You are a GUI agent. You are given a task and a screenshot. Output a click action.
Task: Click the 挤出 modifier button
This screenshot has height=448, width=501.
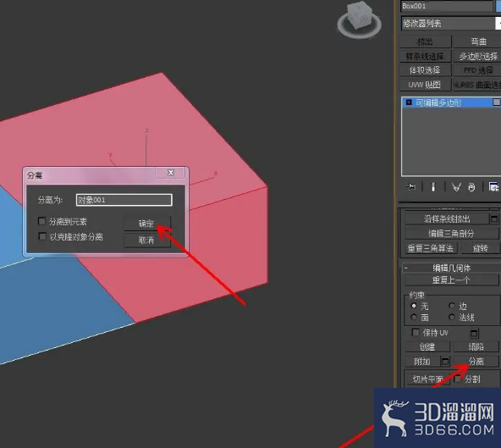pos(426,41)
